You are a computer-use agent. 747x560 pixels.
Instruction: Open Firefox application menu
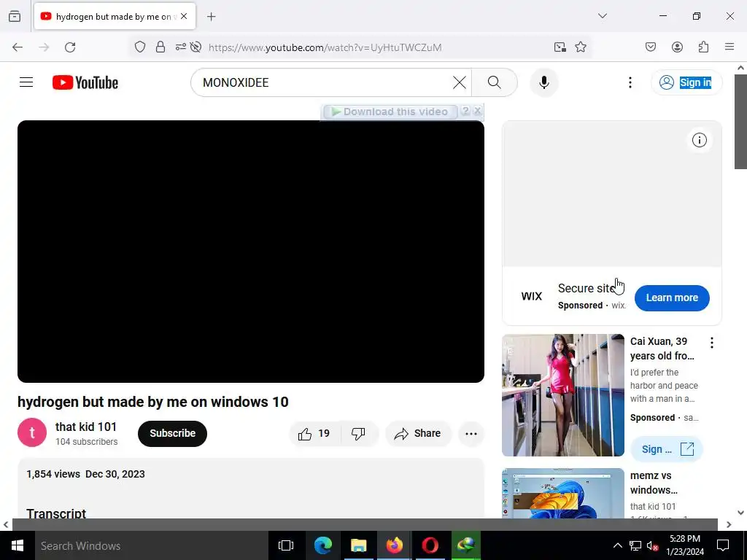[x=729, y=47]
